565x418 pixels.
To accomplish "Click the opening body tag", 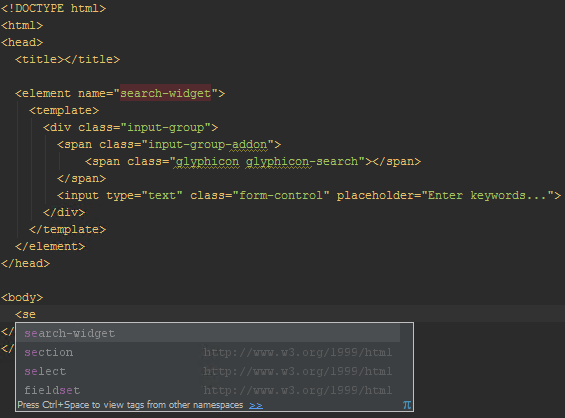I will [x=22, y=298].
